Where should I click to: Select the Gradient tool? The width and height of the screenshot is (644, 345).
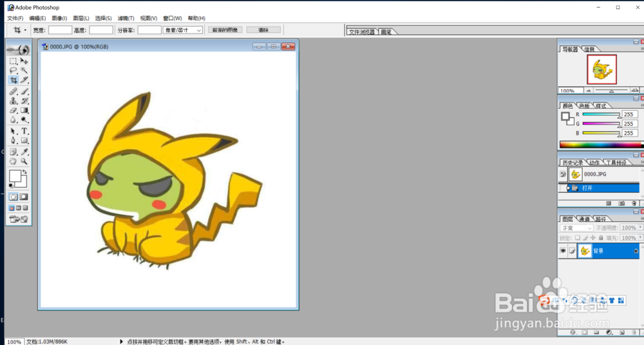(x=24, y=110)
